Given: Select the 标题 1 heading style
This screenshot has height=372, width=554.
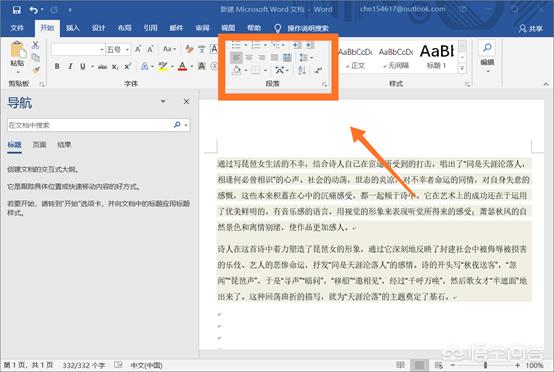Looking at the screenshot, I should pyautogui.click(x=437, y=56).
